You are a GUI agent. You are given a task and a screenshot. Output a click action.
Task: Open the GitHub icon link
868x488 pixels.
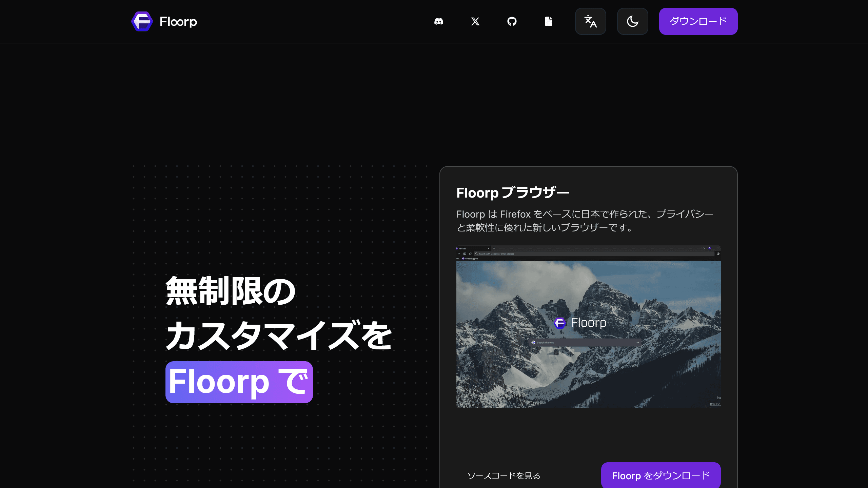[512, 21]
